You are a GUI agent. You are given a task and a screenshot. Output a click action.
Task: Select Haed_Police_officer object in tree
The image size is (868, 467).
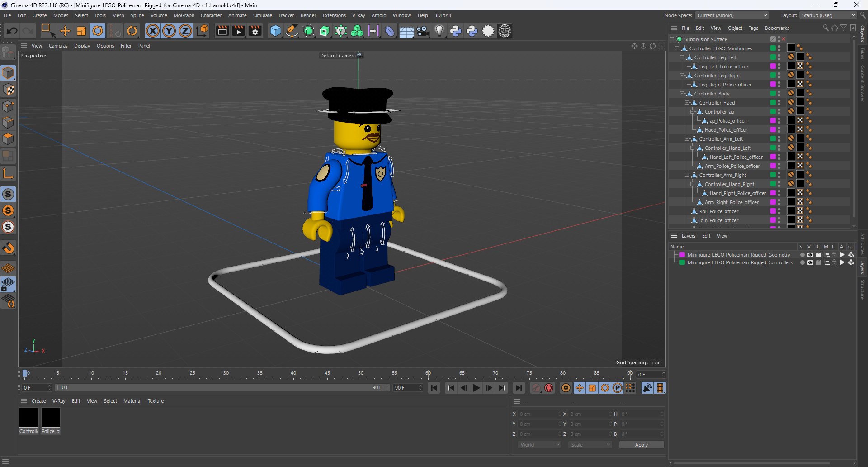pos(726,130)
